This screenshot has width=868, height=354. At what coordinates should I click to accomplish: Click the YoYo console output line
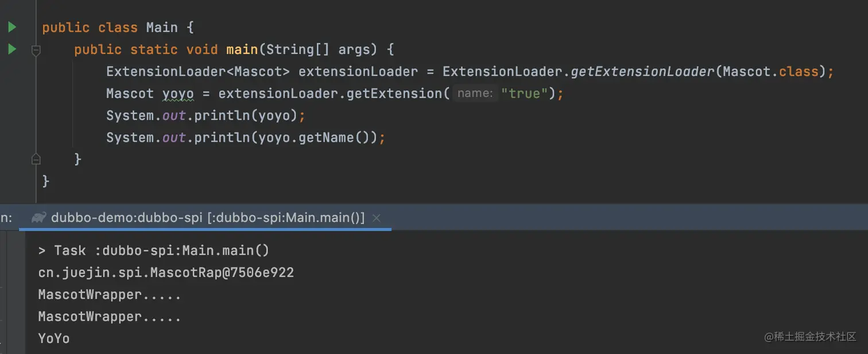pyautogui.click(x=54, y=339)
